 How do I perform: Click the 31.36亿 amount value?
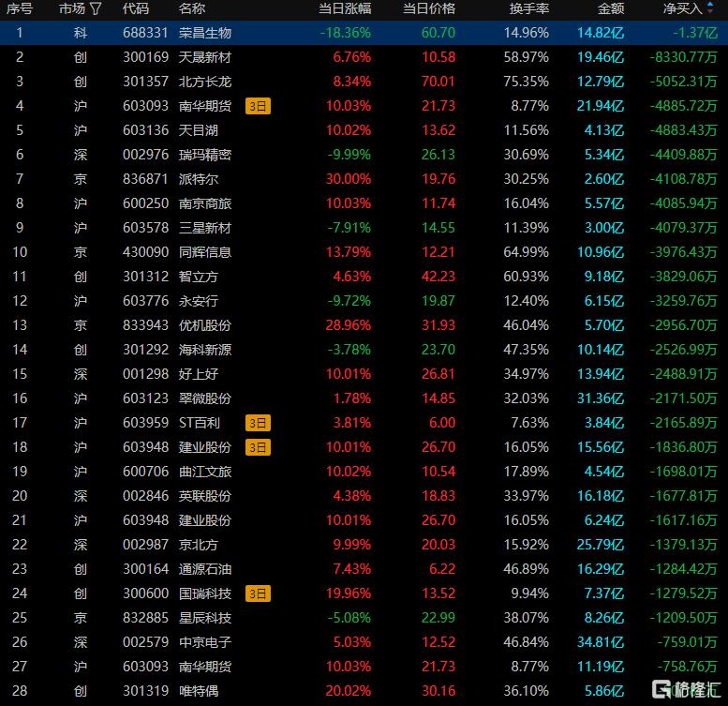[601, 398]
